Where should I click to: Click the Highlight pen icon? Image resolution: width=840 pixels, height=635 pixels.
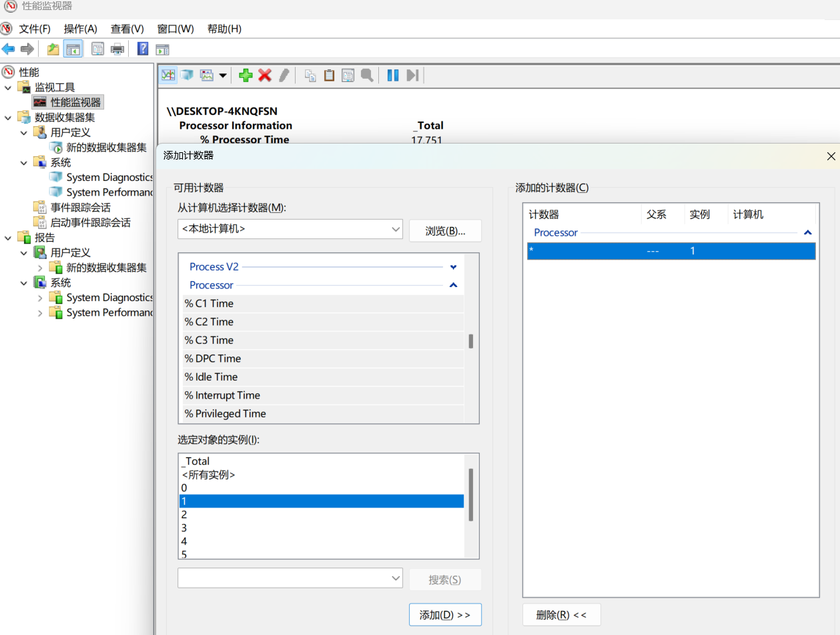point(284,75)
